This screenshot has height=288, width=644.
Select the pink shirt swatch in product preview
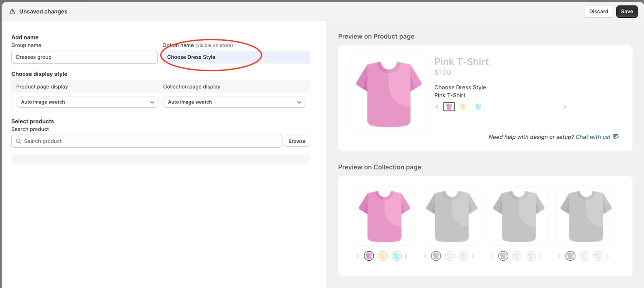449,107
